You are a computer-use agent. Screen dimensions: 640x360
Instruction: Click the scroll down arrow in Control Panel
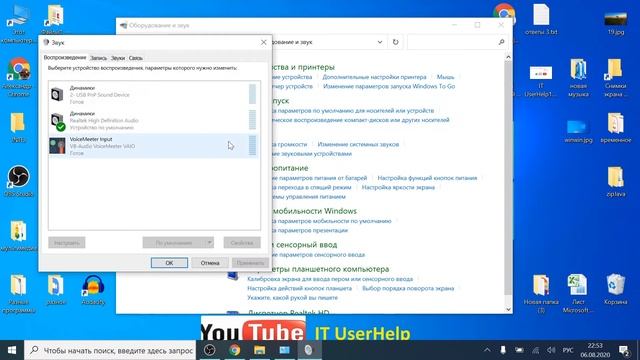508,309
